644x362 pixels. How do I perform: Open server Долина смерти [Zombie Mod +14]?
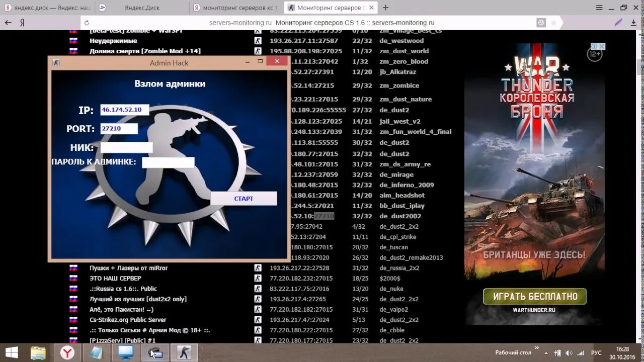[x=145, y=51]
